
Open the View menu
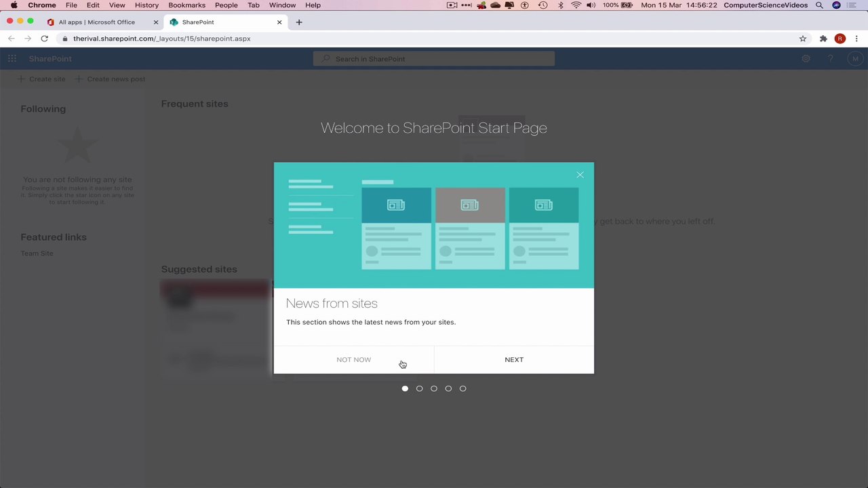coord(117,5)
